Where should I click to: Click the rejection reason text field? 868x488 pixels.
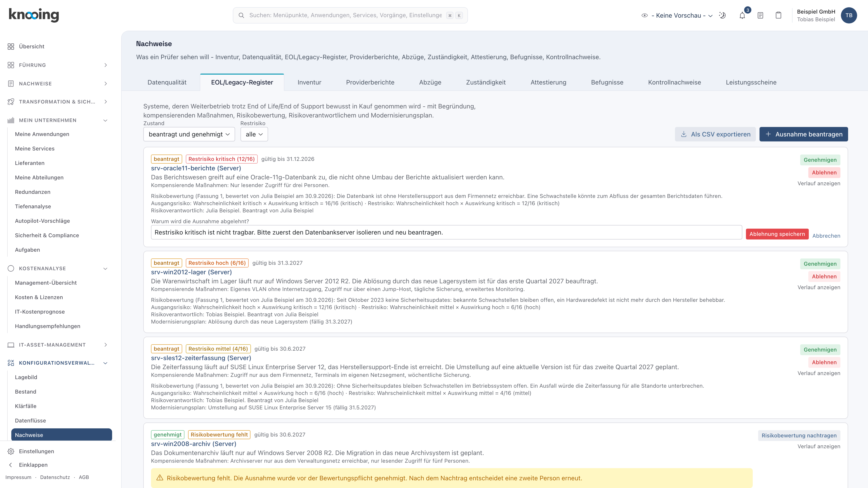(x=446, y=232)
